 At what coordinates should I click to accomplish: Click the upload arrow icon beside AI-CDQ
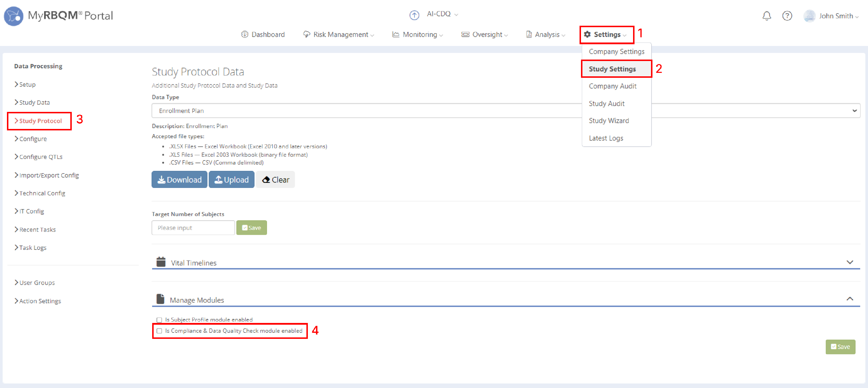coord(414,15)
